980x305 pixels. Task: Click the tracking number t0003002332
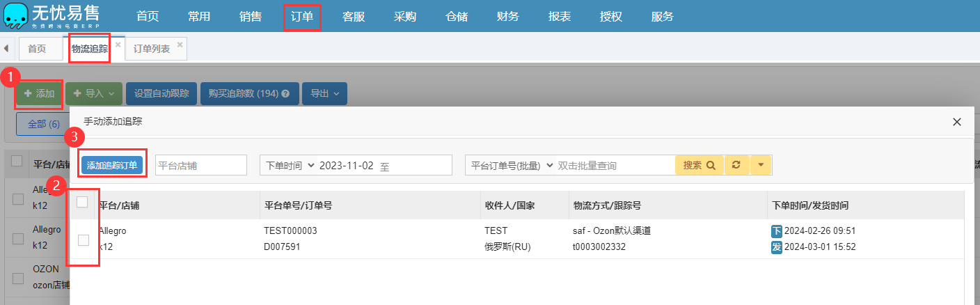(599, 247)
